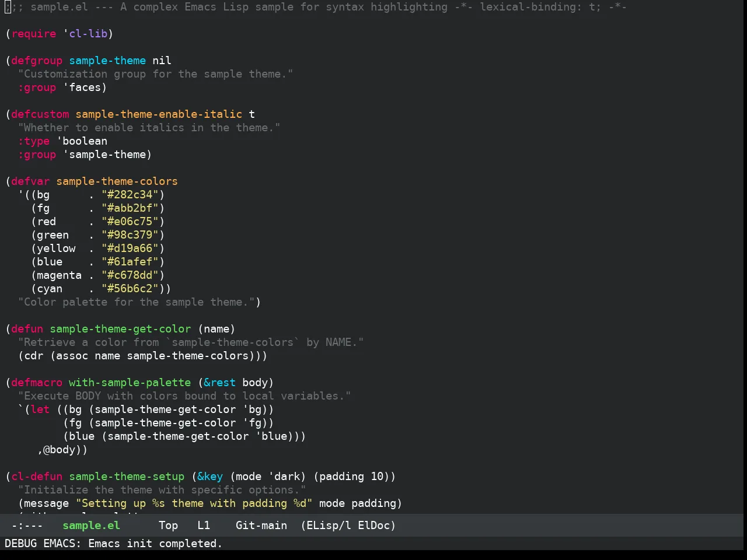Click 'sample-theme-get-color' function name in defun line
Image resolution: width=747 pixels, height=560 pixels.
pos(120,329)
